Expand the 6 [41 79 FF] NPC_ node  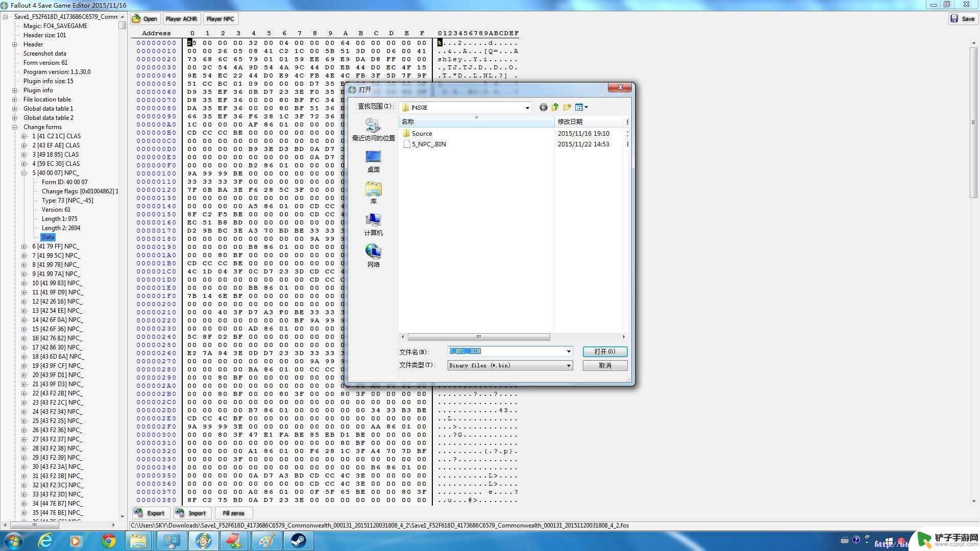pos(24,246)
